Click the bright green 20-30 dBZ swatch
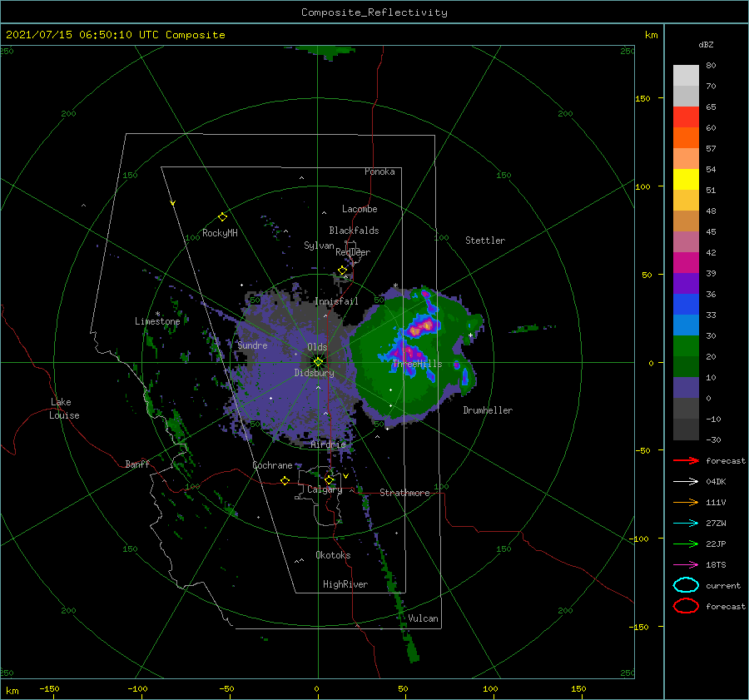Screen dimensions: 749x700 [x=686, y=345]
